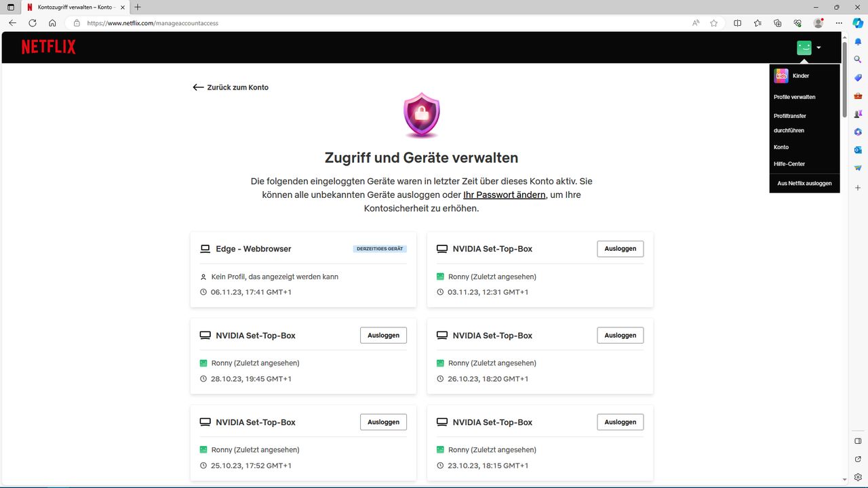Open sidebar settings gear
This screenshot has height=488, width=868.
click(x=858, y=477)
